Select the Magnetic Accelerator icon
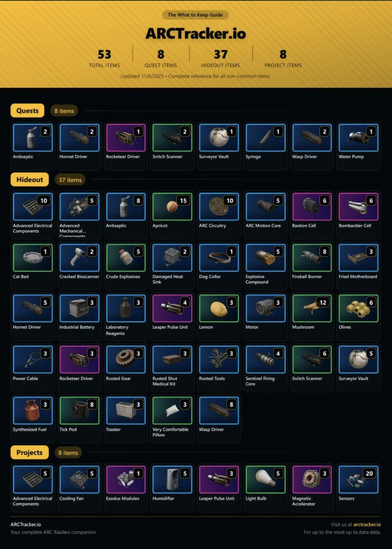 pos(312,480)
